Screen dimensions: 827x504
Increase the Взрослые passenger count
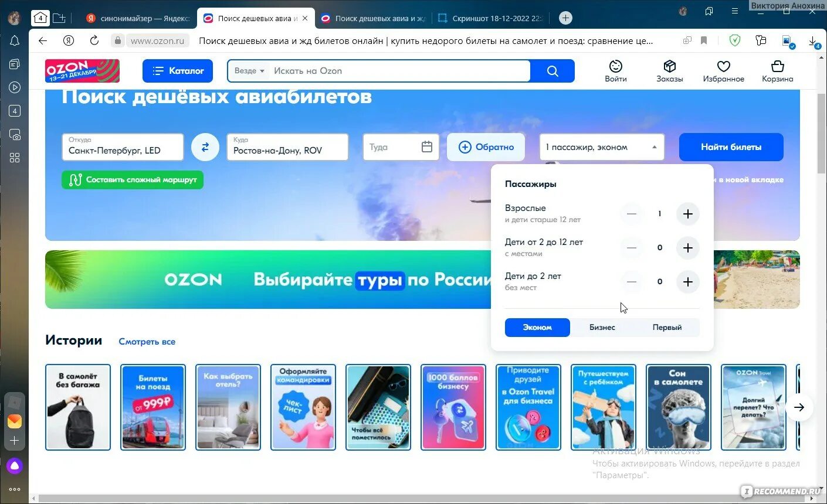688,214
